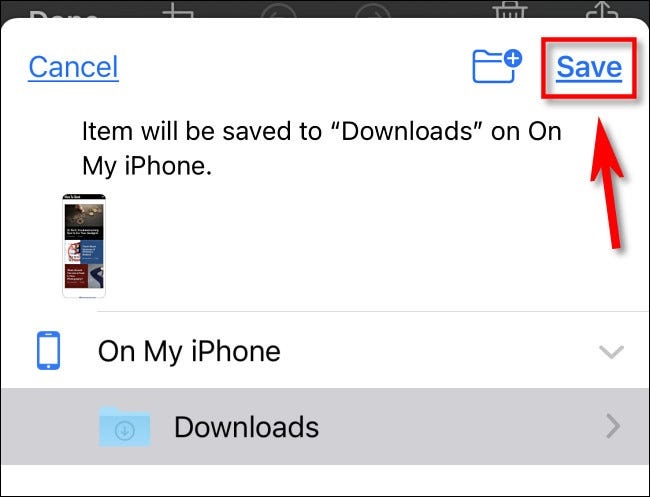Click the red arrow annotation pointing to Save
650x497 pixels.
[607, 182]
